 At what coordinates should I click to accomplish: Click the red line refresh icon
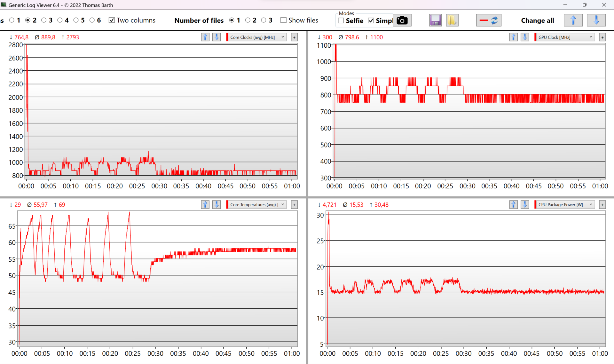[488, 20]
